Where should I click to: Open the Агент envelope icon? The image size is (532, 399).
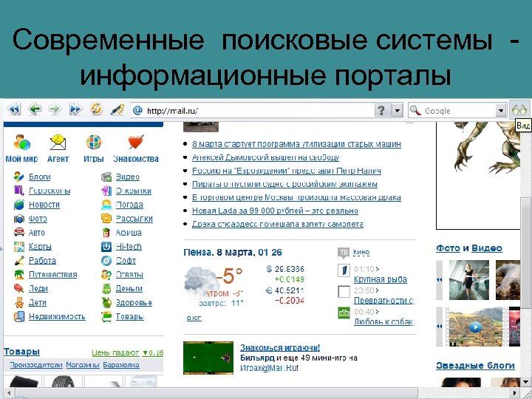pos(58,142)
